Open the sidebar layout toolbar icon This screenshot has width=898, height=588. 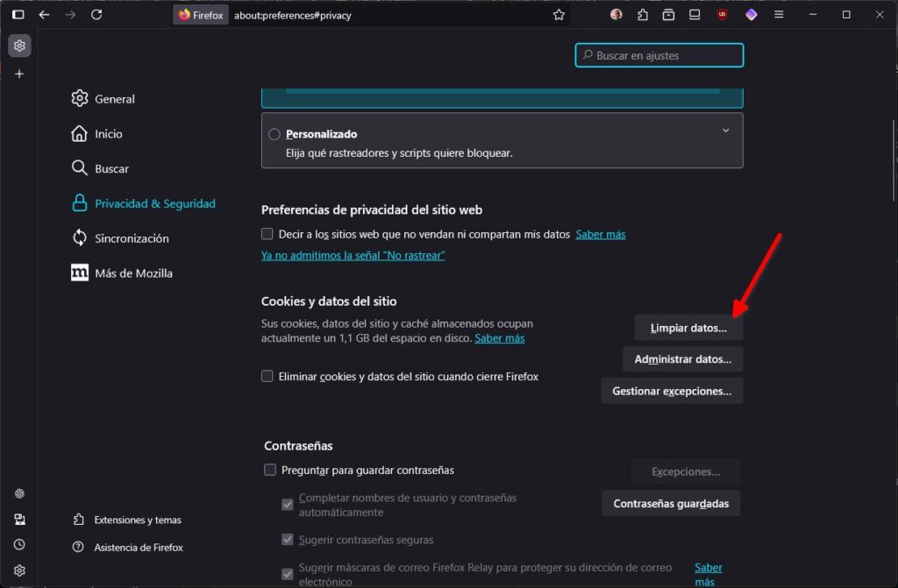point(695,14)
